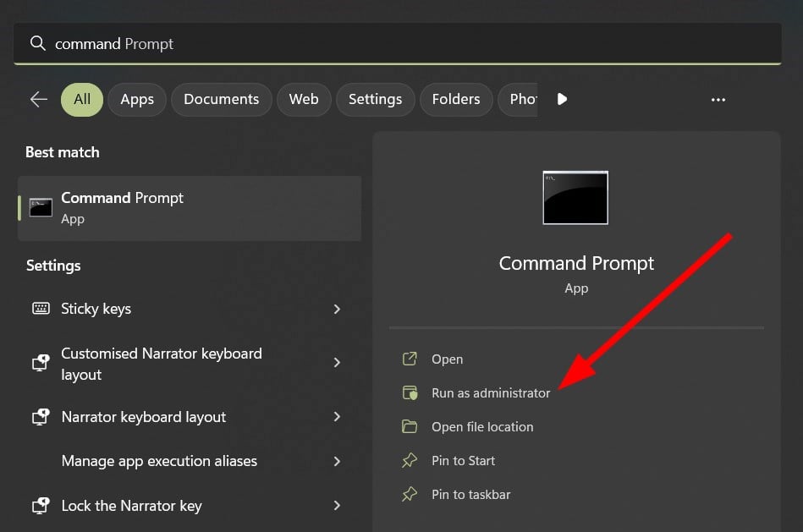Click the Run as administrator shield icon

click(x=410, y=393)
